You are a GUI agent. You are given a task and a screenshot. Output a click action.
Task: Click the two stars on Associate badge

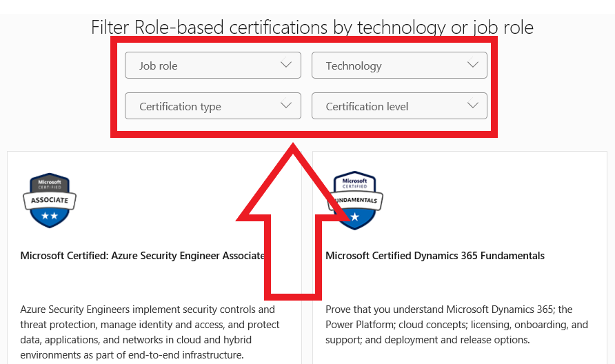coord(50,216)
